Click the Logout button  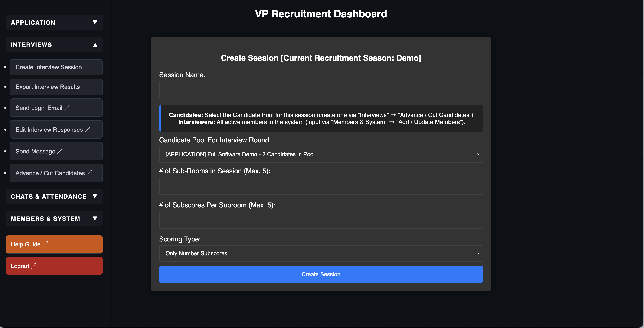pos(54,266)
